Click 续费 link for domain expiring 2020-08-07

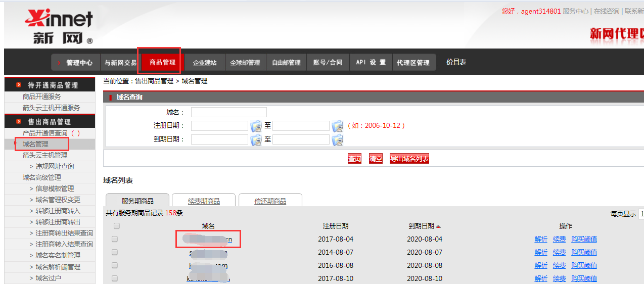pyautogui.click(x=559, y=252)
